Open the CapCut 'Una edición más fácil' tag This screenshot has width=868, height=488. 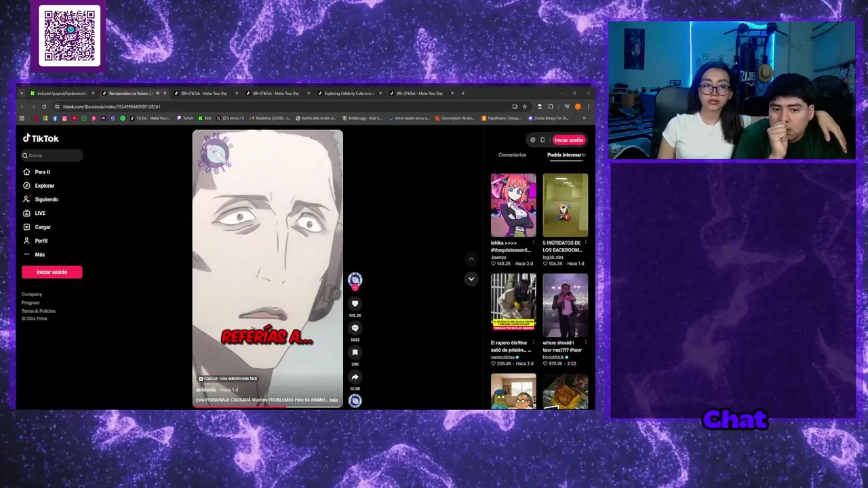pos(228,378)
